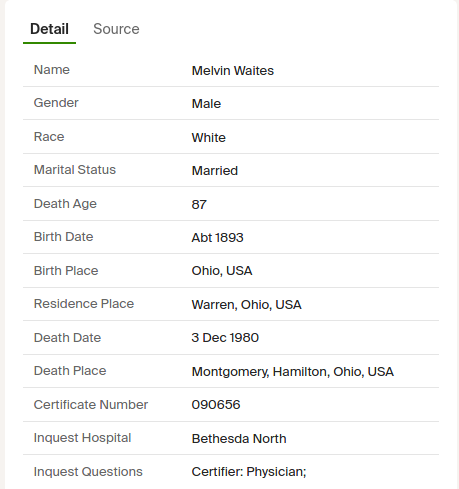Click the birth date Abt 1893
The width and height of the screenshot is (459, 489).
217,238
